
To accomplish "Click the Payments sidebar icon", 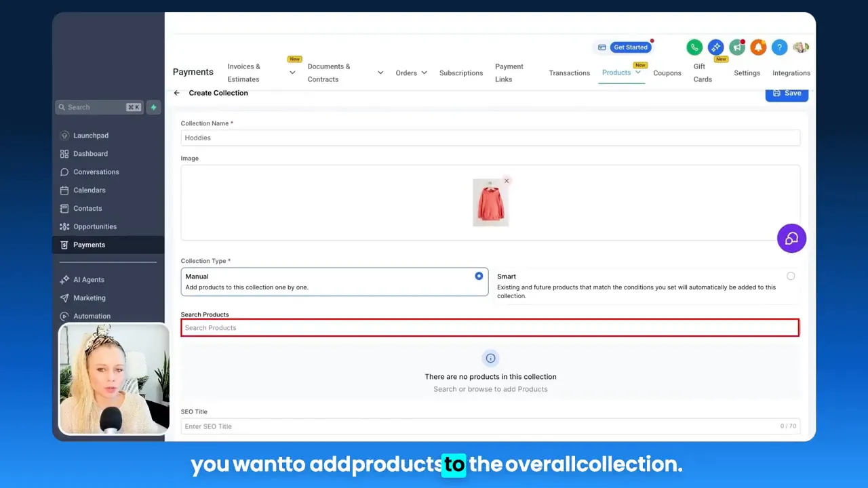I will 64,245.
